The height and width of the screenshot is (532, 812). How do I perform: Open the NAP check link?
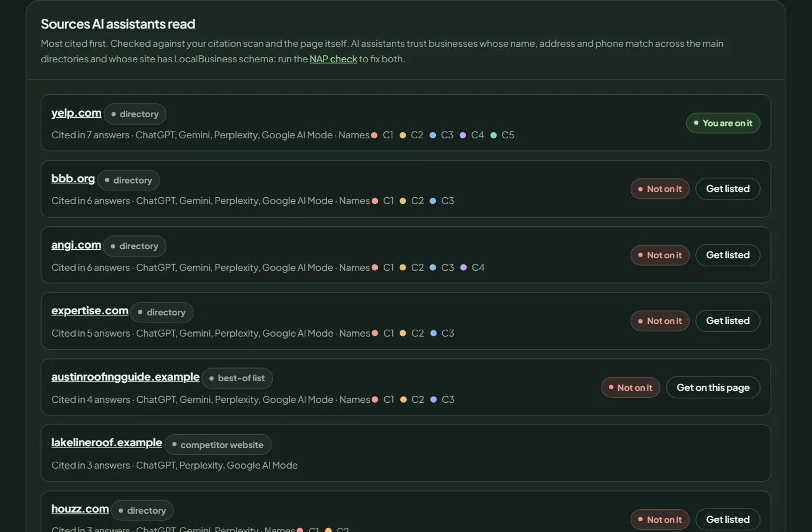pyautogui.click(x=333, y=59)
